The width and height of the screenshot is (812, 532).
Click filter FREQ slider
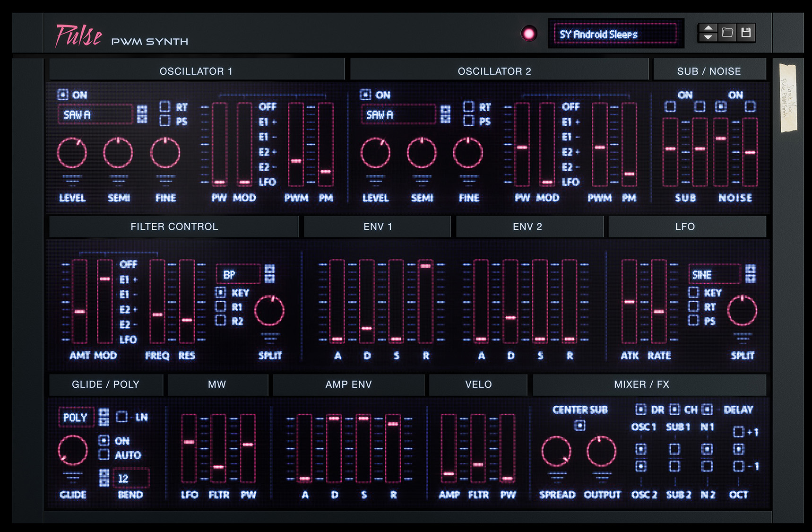[x=157, y=301]
